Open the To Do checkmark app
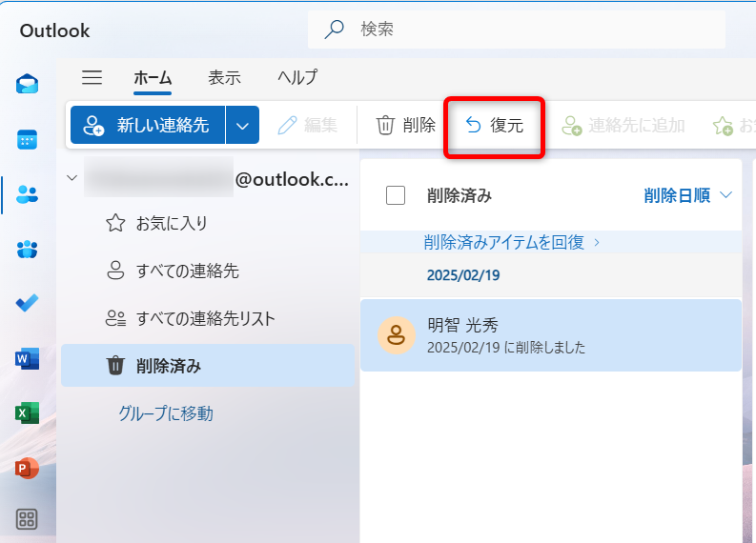The image size is (756, 543). tap(27, 303)
